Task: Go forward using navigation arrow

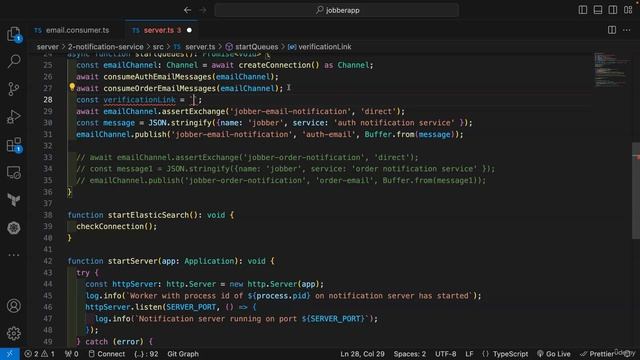Action: click(x=203, y=10)
